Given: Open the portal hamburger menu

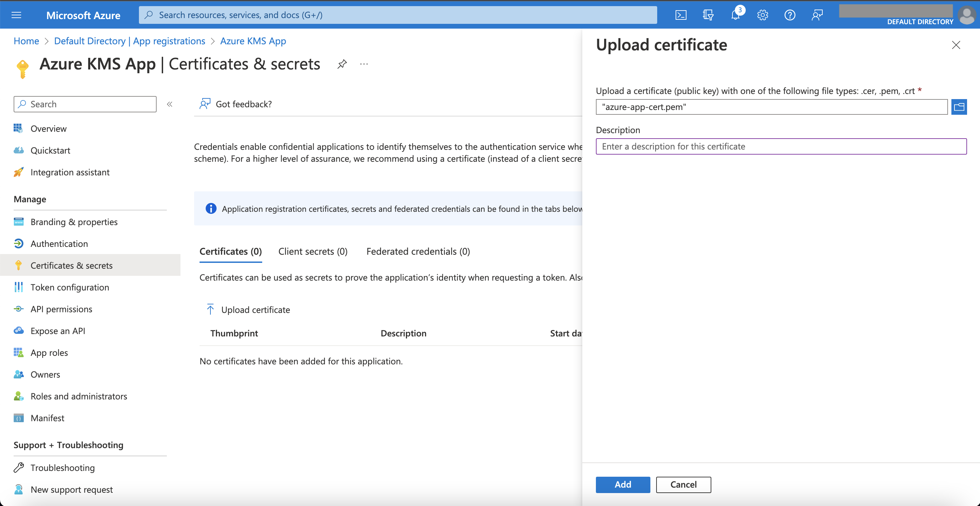Looking at the screenshot, I should pos(16,15).
